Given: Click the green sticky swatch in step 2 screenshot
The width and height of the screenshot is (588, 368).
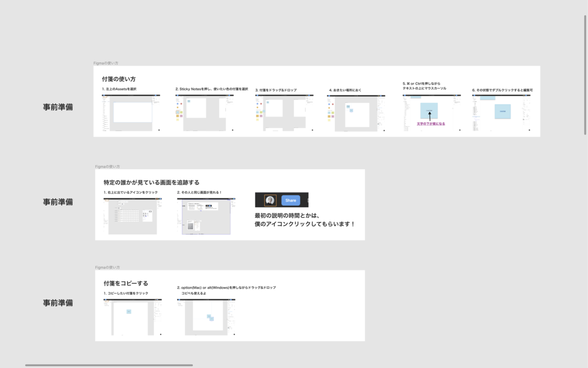Looking at the screenshot, I should coord(181,112).
